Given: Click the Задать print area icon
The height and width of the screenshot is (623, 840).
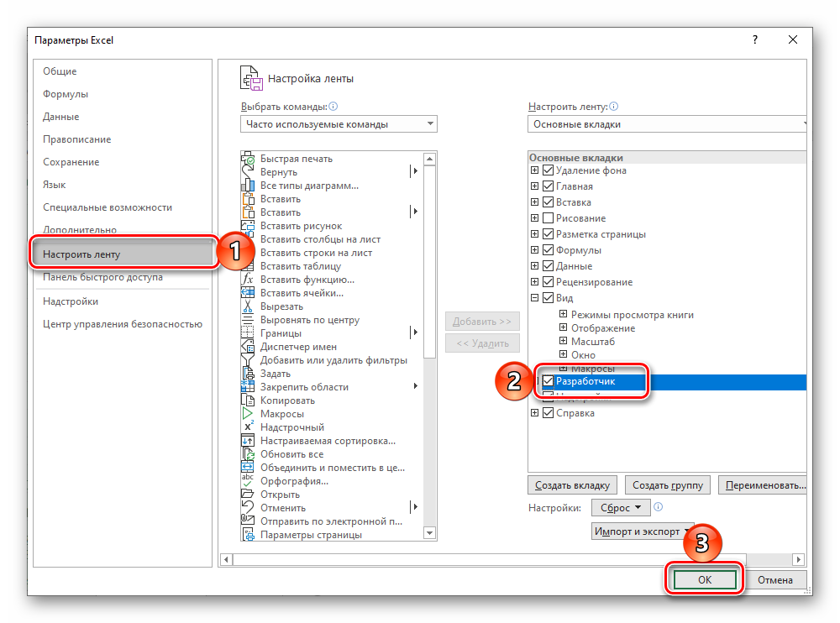Looking at the screenshot, I should (x=248, y=374).
